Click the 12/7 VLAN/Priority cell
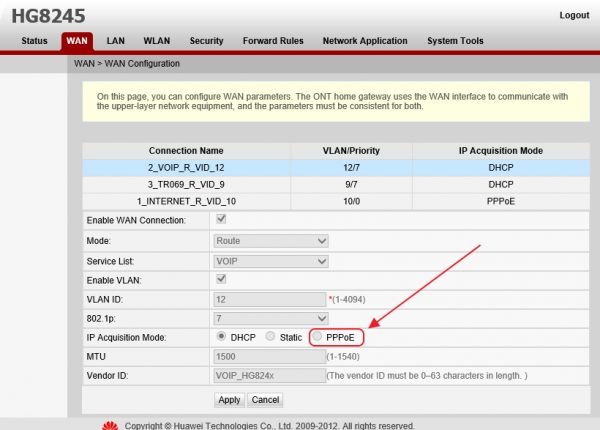The height and width of the screenshot is (430, 600). 351,168
